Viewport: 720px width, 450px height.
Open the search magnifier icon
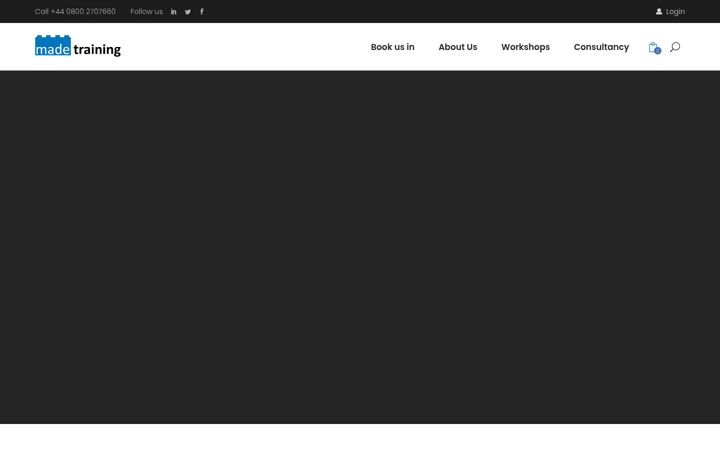[x=675, y=47]
